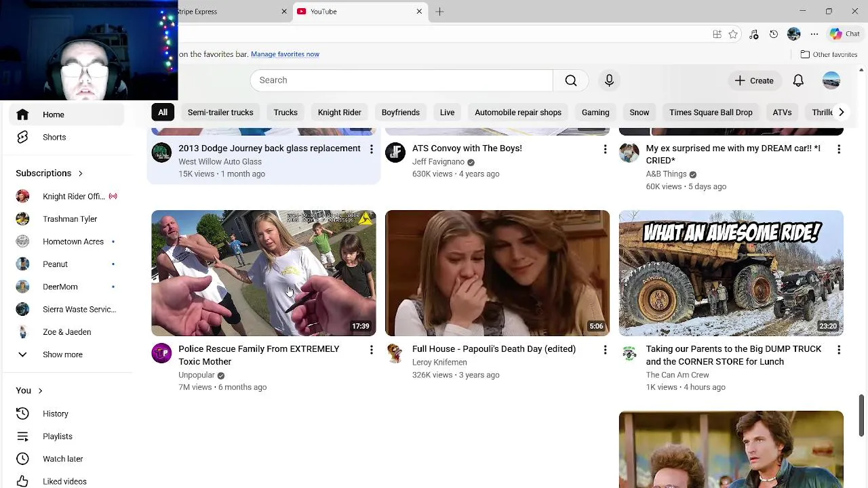This screenshot has height=488, width=868.
Task: Click Manage favorites now link
Action: (285, 54)
